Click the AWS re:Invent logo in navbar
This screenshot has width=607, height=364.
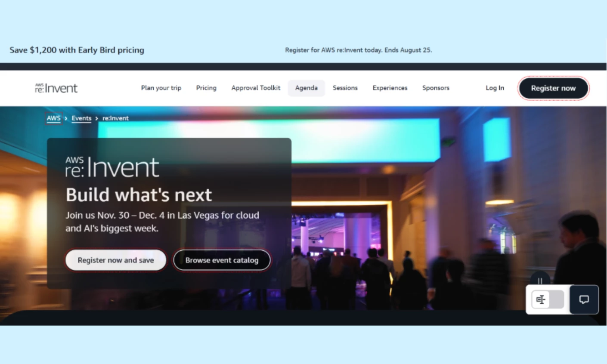56,88
